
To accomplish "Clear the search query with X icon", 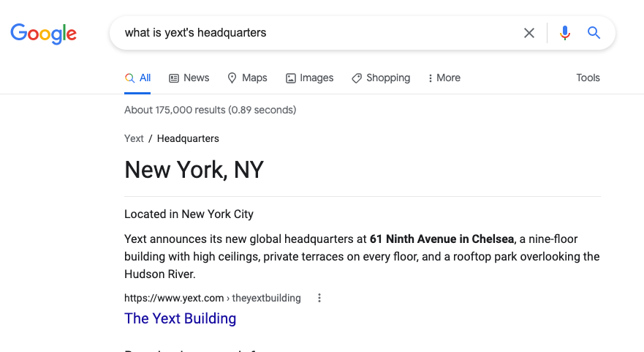I will (529, 33).
